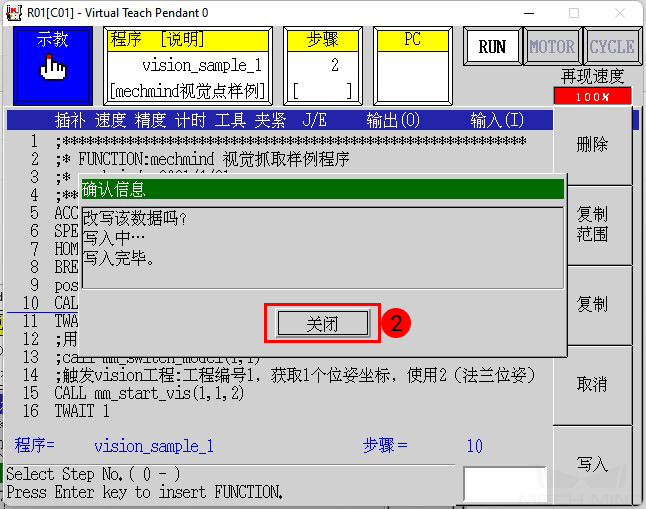Click the 改写该数据吗? message text
This screenshot has width=646, height=509.
(x=135, y=218)
